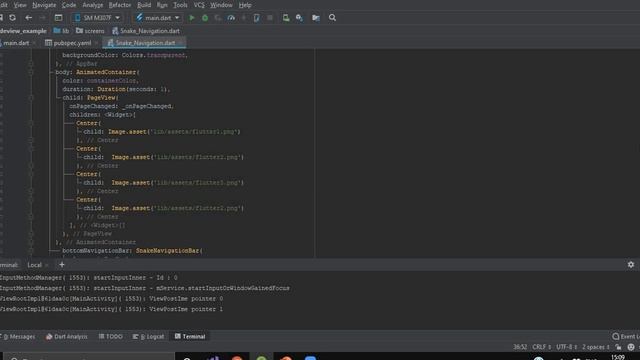The image size is (640, 360).
Task: Open the View menu
Action: coord(20,5)
